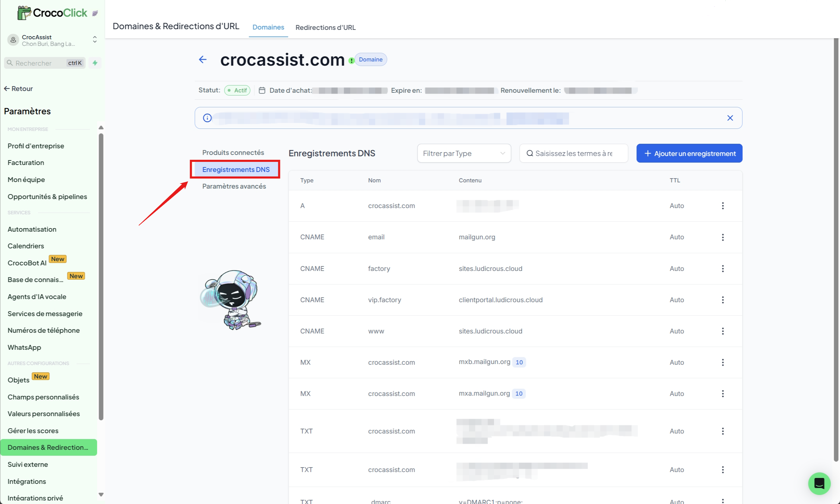Open options menu for mxa.mailgun.org MX record
This screenshot has width=840, height=504.
(x=723, y=394)
